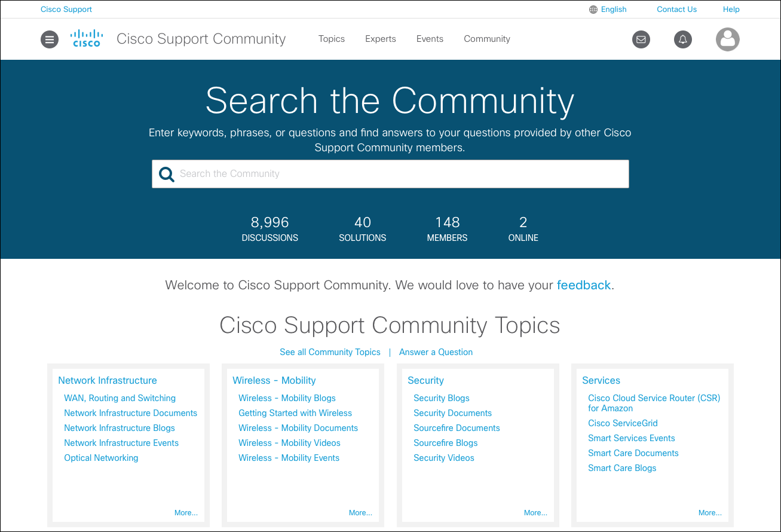781x532 pixels.
Task: Click the 40 Solutions count
Action: 363,229
